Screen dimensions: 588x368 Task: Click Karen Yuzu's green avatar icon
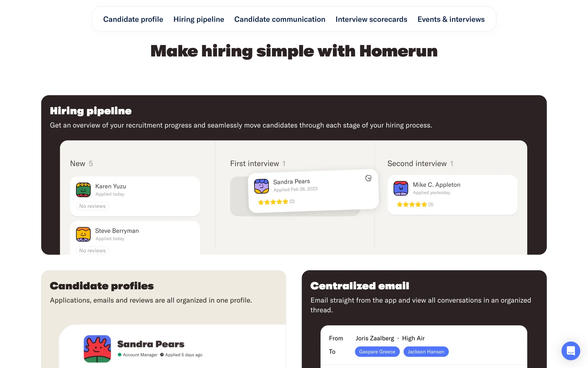(x=83, y=190)
